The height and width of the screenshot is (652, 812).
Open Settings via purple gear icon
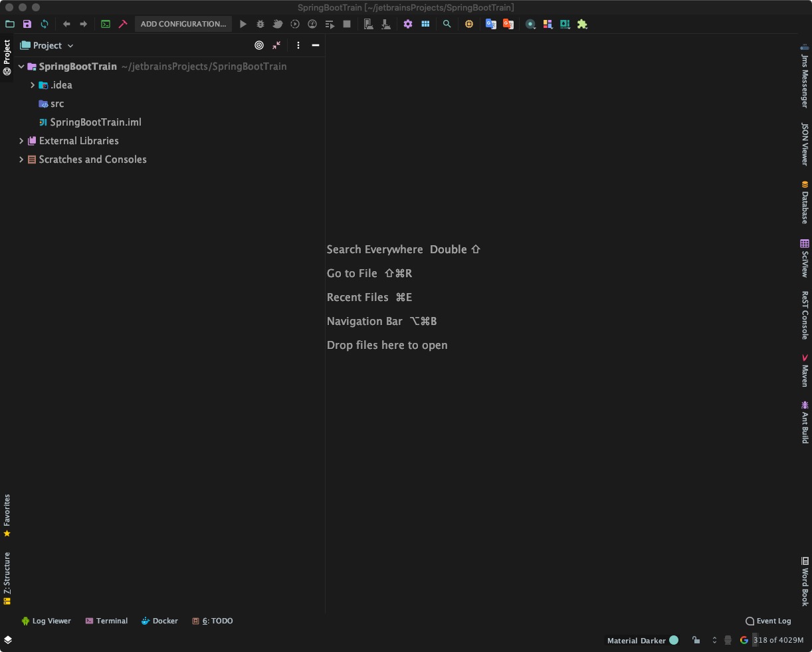(408, 24)
